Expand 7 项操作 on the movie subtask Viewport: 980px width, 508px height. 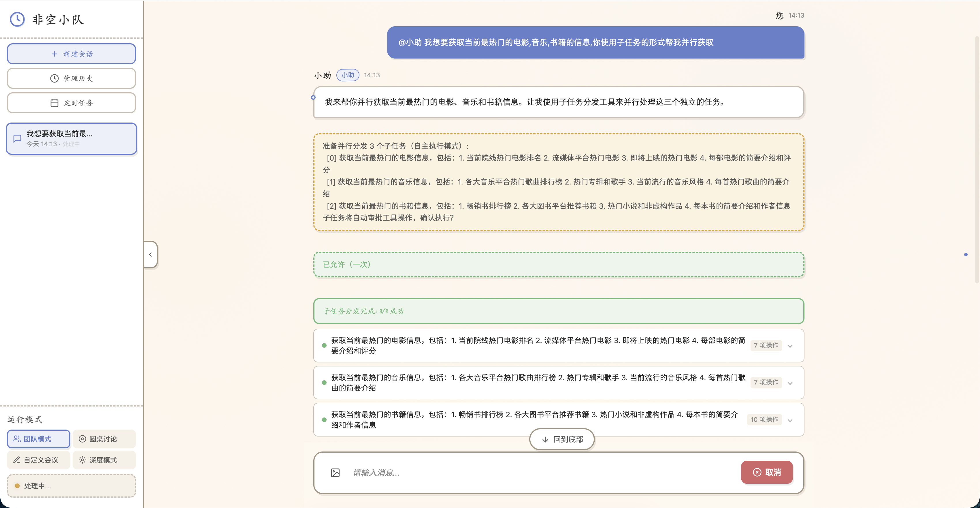(766, 345)
